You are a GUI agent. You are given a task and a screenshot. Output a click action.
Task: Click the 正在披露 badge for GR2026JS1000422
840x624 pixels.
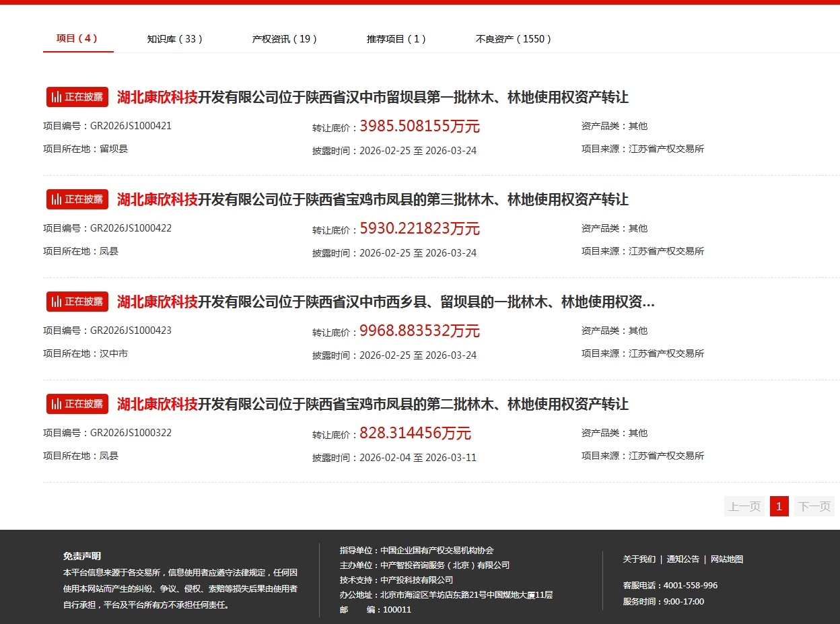77,199
